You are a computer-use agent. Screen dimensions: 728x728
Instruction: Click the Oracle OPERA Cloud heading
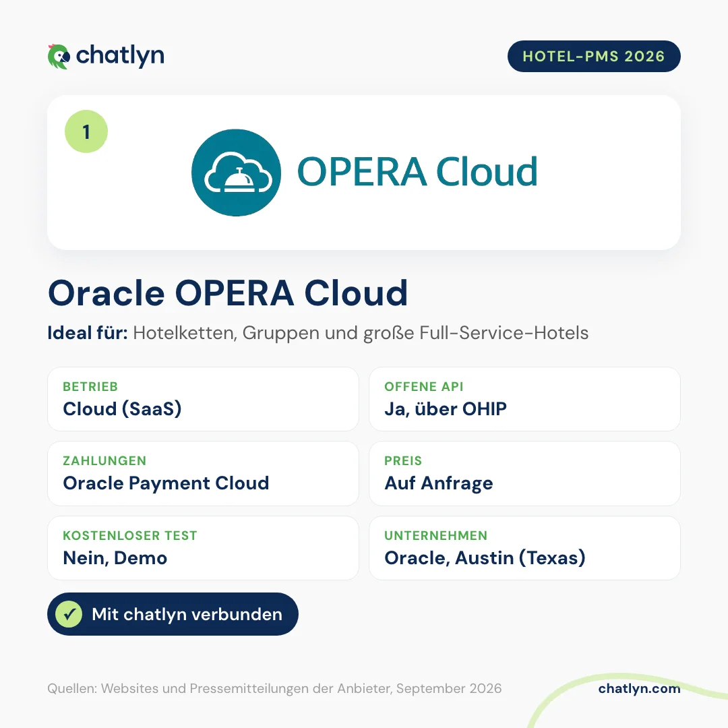point(228,293)
